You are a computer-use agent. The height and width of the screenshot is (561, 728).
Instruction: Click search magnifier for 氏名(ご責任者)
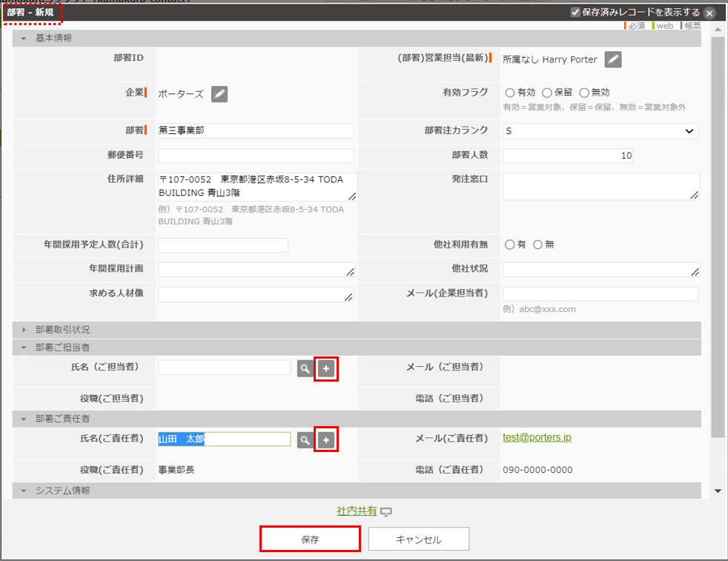tap(305, 440)
